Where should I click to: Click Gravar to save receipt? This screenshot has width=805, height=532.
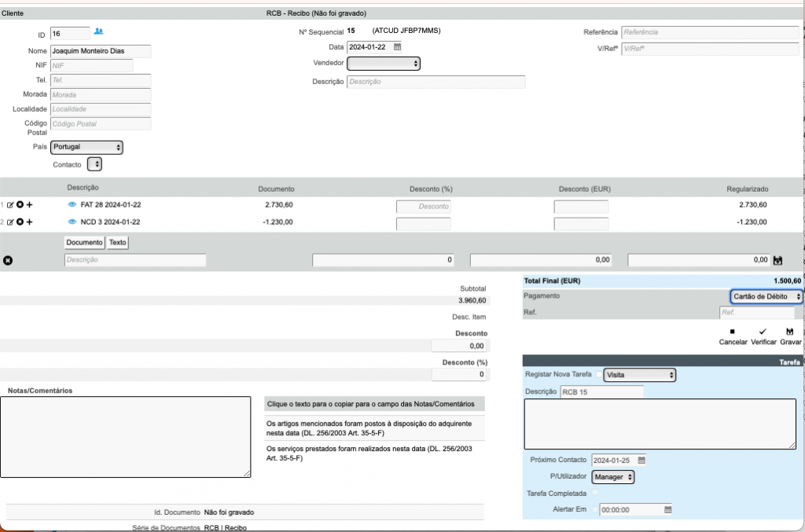pyautogui.click(x=791, y=337)
